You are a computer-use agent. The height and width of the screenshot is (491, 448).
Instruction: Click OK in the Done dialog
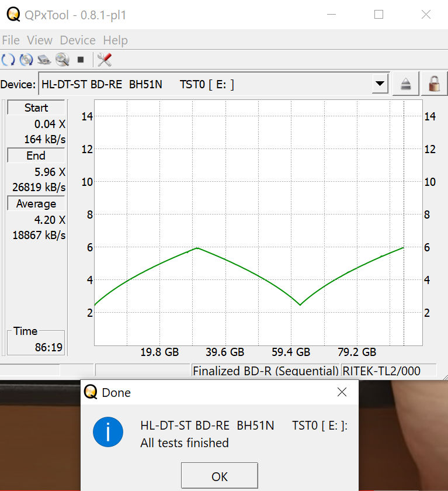click(x=220, y=476)
